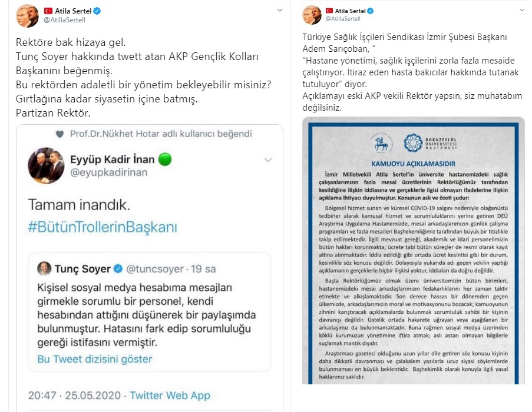Open the left tweet's chevron menu
Viewport: 532px width, 412px height.
280,10
